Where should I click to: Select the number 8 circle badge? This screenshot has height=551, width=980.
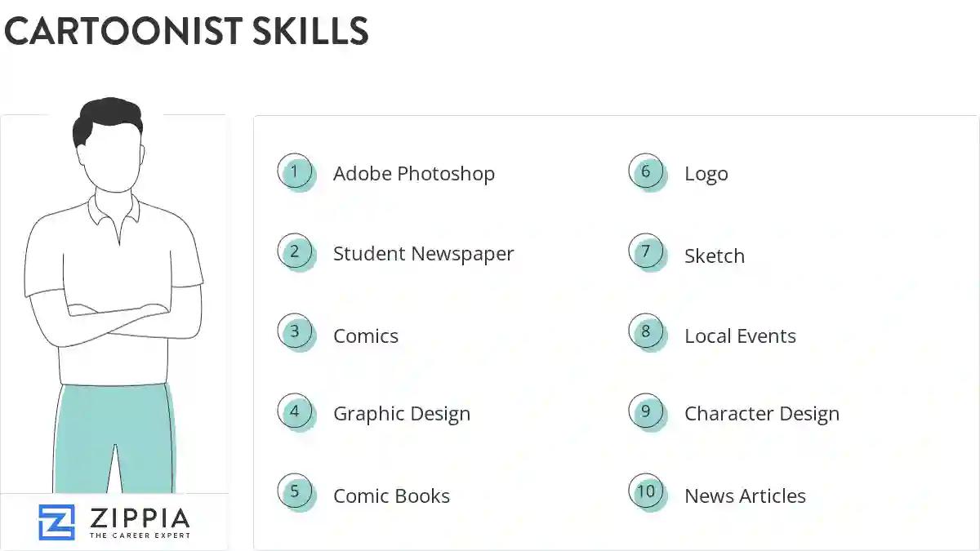(646, 333)
